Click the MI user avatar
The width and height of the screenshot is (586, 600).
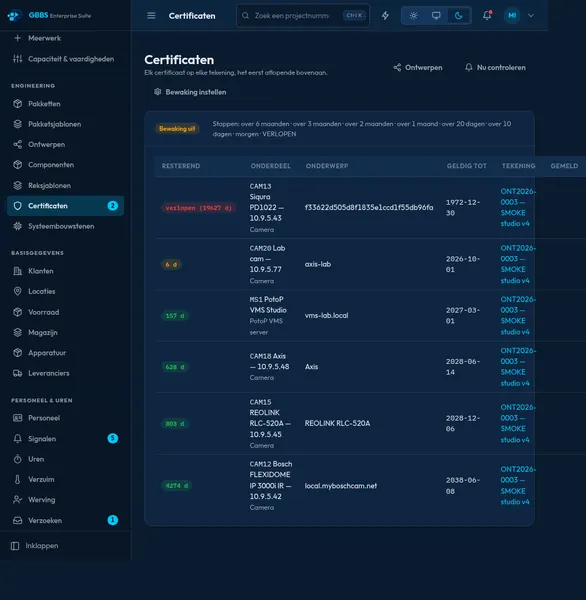[512, 16]
